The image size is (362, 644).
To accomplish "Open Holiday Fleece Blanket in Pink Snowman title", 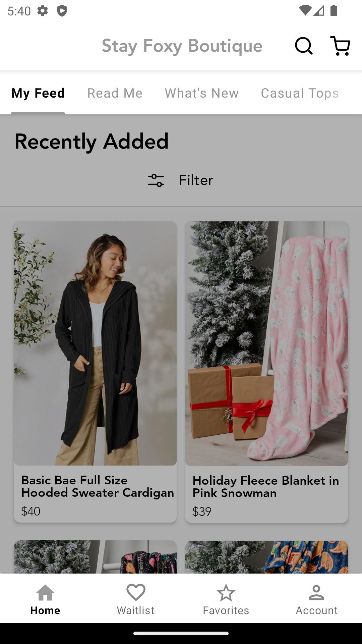I will pos(266,487).
